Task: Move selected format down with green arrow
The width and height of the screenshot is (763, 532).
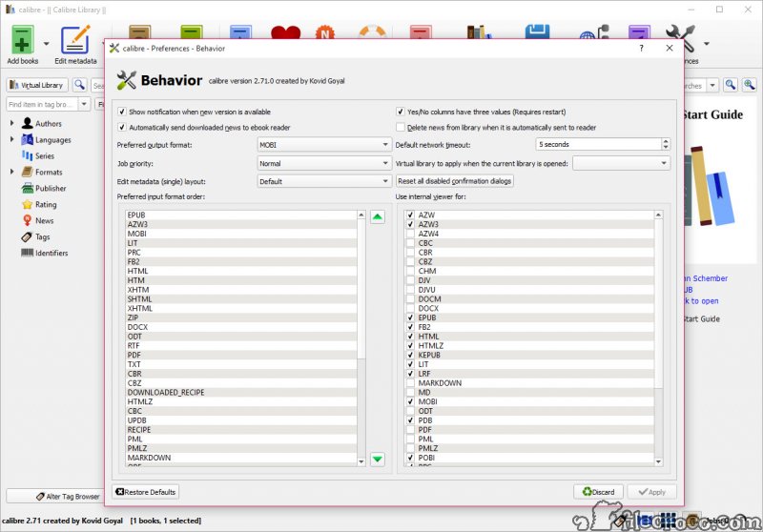Action: (378, 459)
